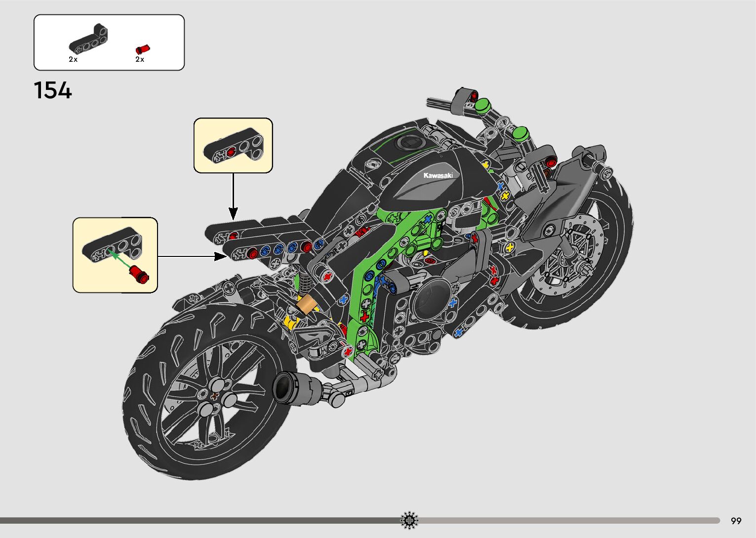The height and width of the screenshot is (538, 756).
Task: Click the gear marker on the progress bar
Action: 409,520
